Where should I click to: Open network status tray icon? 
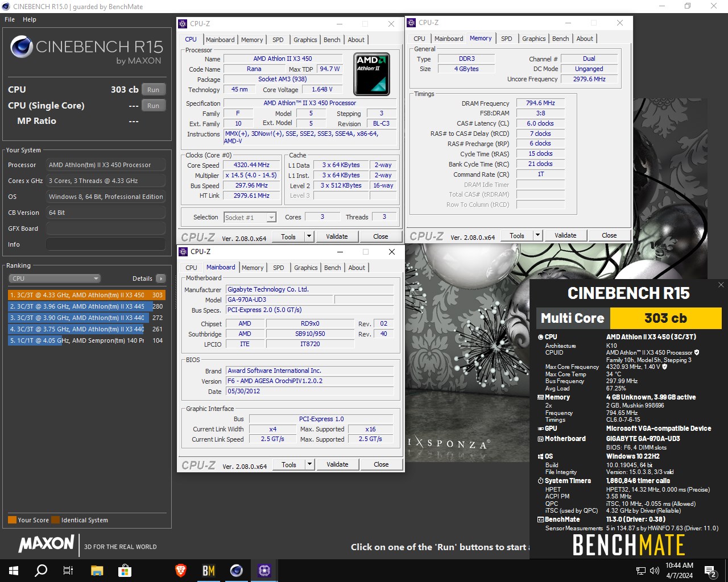click(641, 571)
